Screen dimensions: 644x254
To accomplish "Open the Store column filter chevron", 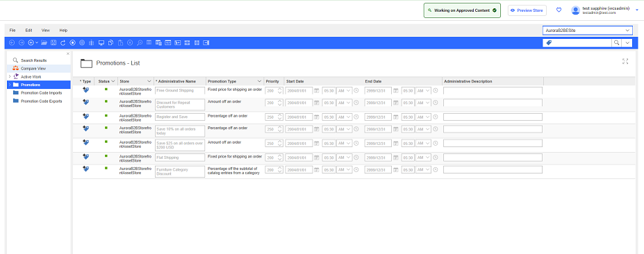I will coord(149,81).
